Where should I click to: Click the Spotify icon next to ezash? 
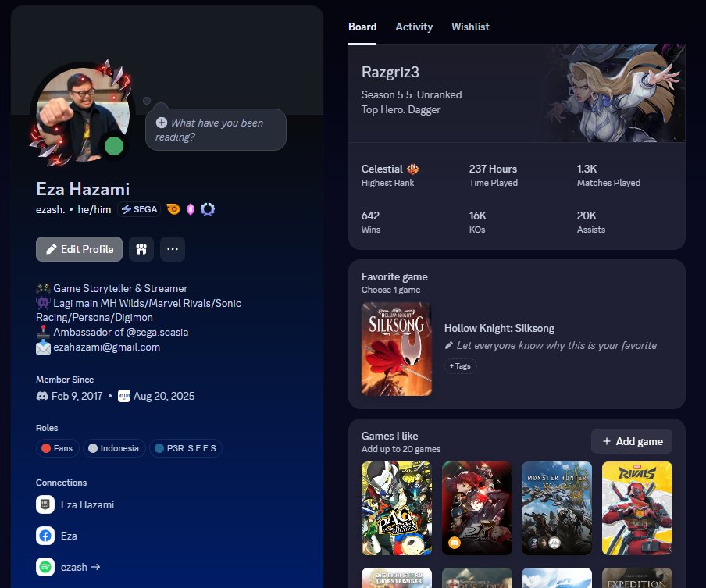pos(45,567)
